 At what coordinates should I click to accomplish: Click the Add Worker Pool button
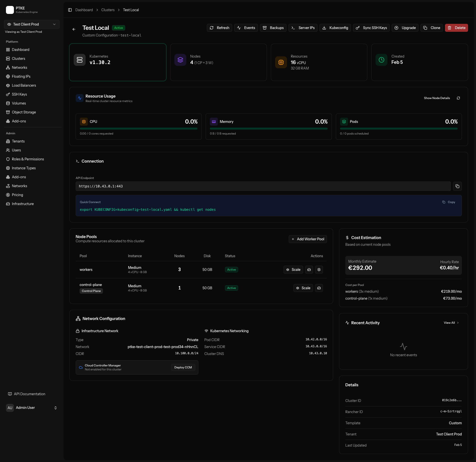[308, 239]
